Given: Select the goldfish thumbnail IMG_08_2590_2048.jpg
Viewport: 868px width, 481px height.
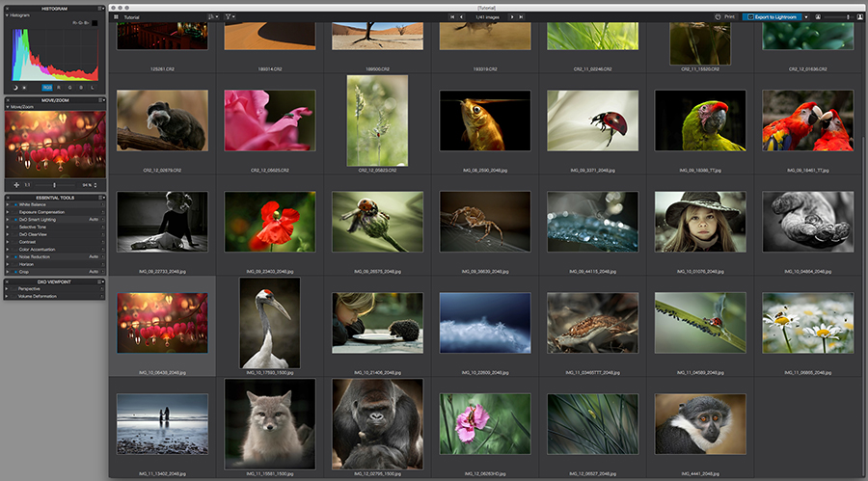Looking at the screenshot, I should coord(485,120).
